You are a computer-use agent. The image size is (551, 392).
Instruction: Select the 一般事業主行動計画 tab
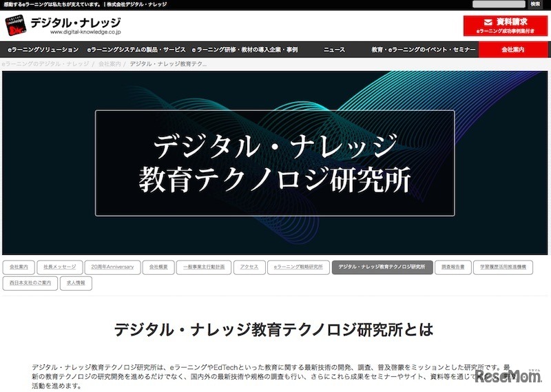point(204,267)
